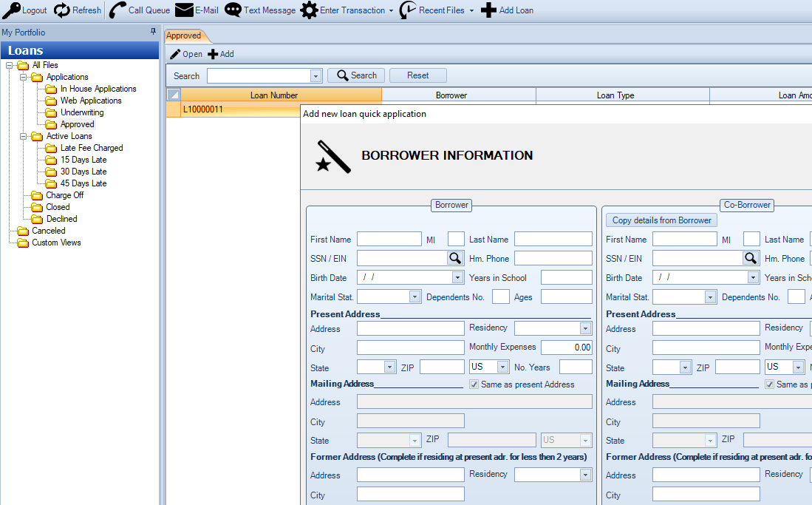812x505 pixels.
Task: Open the Enter Transaction menu
Action: pyautogui.click(x=347, y=10)
